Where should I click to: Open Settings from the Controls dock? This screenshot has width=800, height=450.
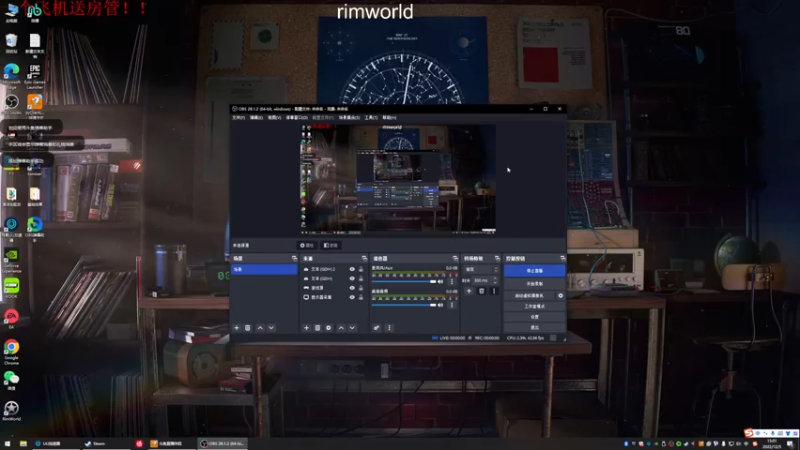coord(534,317)
